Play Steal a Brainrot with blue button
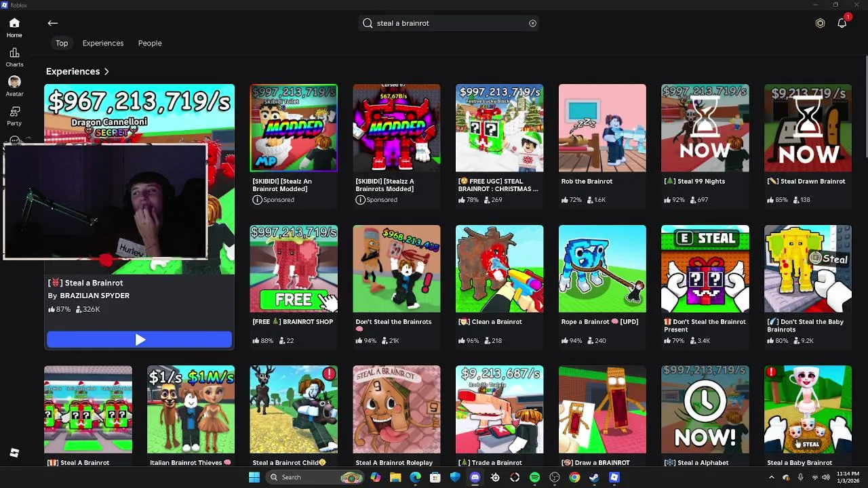This screenshot has width=868, height=488. [139, 340]
